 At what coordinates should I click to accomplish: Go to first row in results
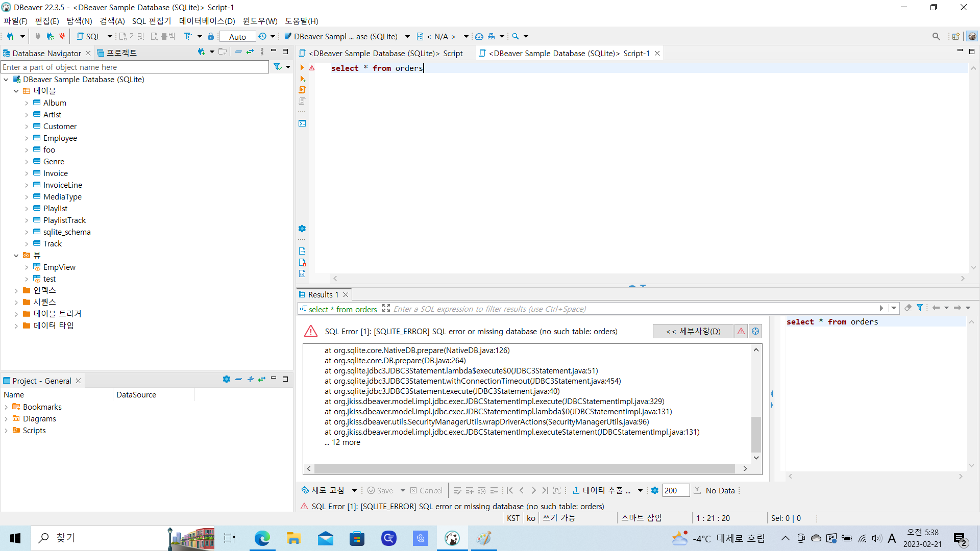tap(509, 490)
